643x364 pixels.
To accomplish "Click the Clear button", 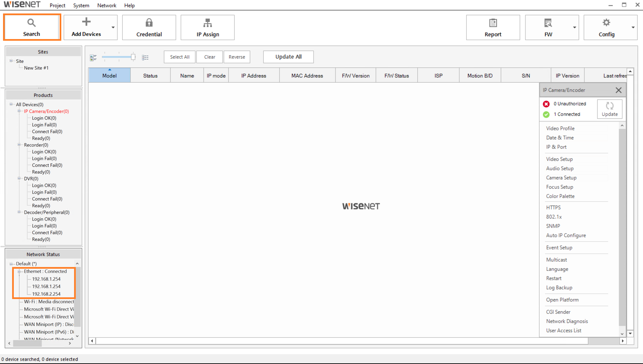I will (210, 57).
